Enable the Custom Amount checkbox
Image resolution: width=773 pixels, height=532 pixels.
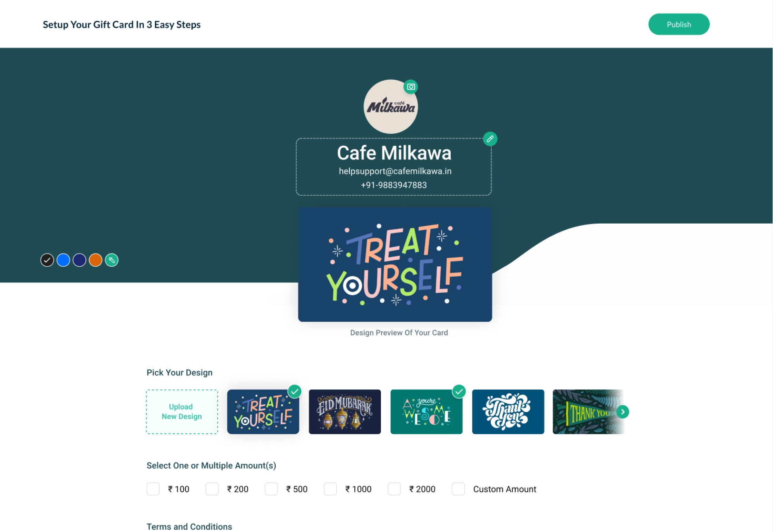[458, 489]
